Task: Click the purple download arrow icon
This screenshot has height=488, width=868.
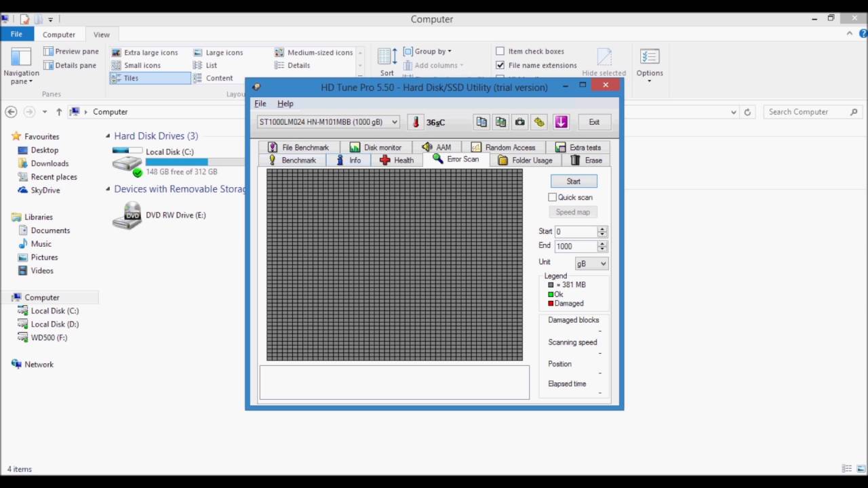Action: pyautogui.click(x=561, y=122)
